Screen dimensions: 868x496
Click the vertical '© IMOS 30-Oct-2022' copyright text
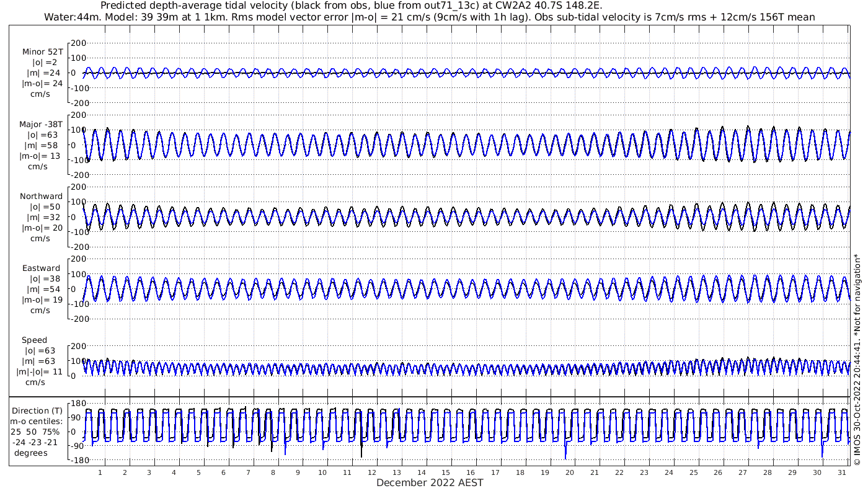(857, 360)
